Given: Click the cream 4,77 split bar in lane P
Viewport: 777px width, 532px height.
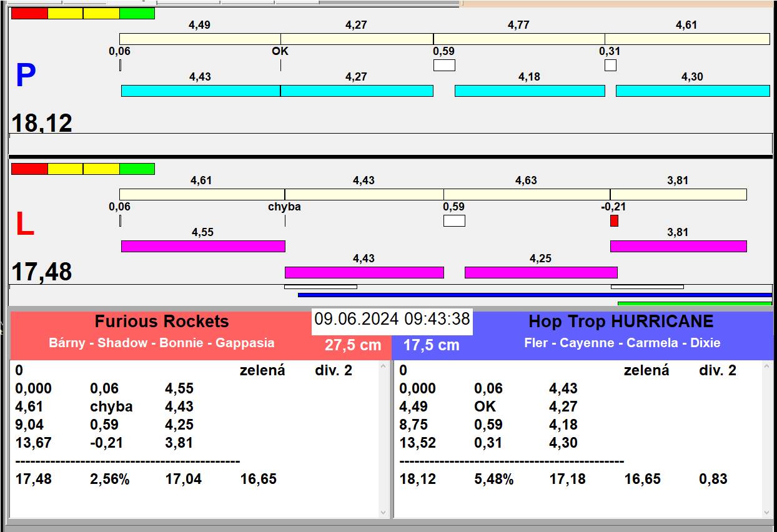Looking at the screenshot, I should coord(518,39).
